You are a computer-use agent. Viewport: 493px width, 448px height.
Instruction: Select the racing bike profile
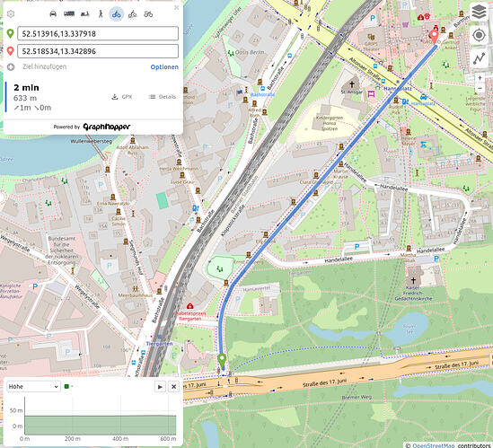[148, 13]
